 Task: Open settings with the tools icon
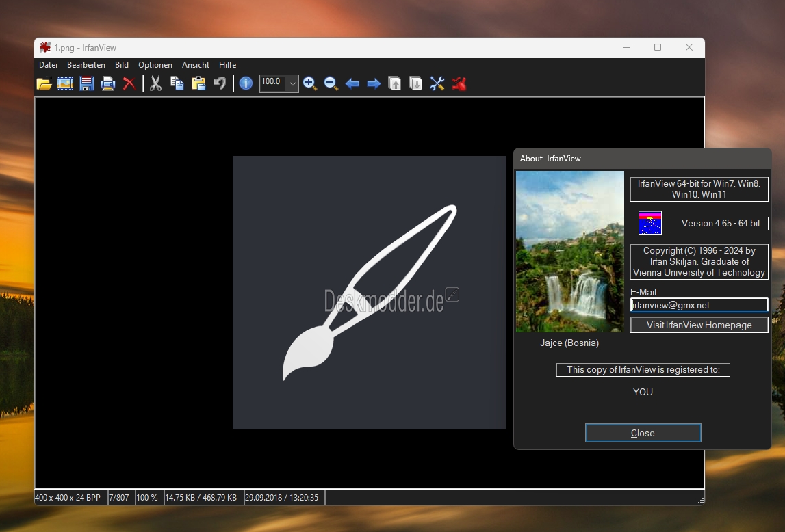(x=437, y=83)
